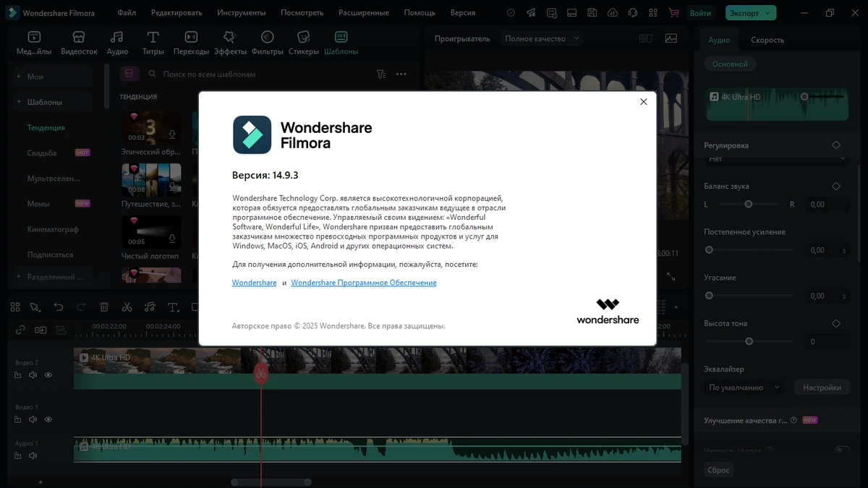Open Wondershare Программное Обеспечение link

(364, 283)
